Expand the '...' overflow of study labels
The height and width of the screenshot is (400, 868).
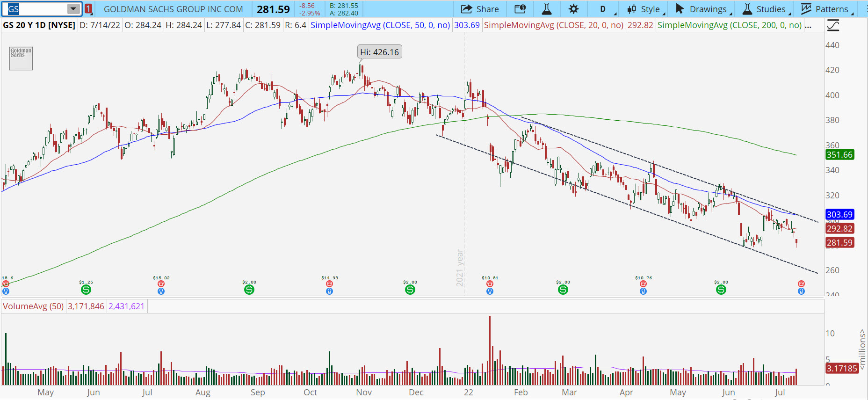pyautogui.click(x=808, y=25)
